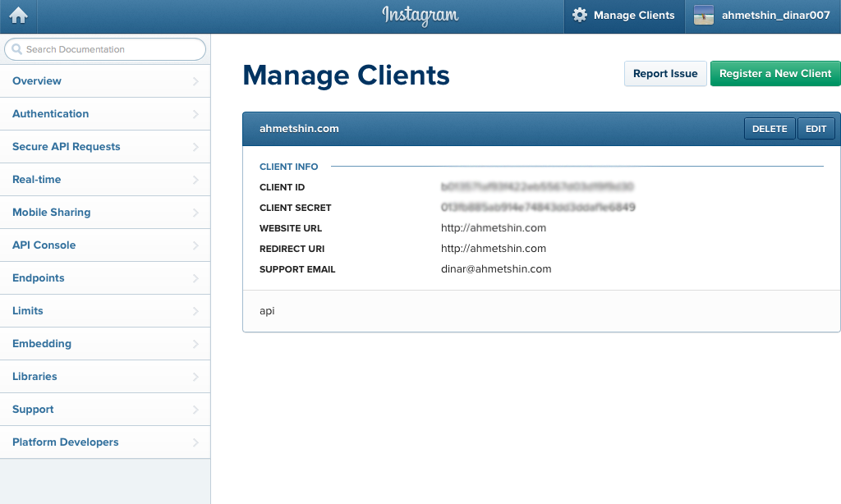Expand the Platform Developers chevron
Viewport: 841px width, 504px height.
pos(195,443)
